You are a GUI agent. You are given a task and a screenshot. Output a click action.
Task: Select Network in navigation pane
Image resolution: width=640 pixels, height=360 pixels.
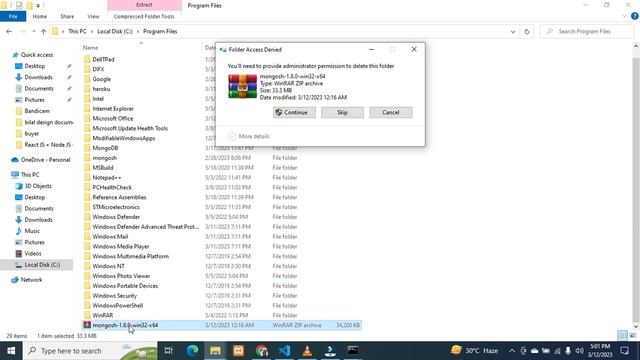coord(31,280)
